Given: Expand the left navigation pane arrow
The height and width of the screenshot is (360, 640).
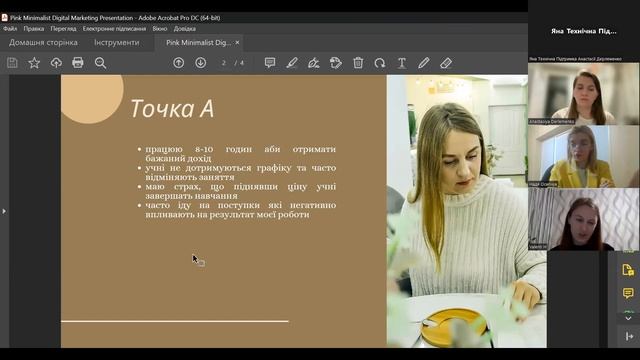Looking at the screenshot, I should (x=4, y=211).
